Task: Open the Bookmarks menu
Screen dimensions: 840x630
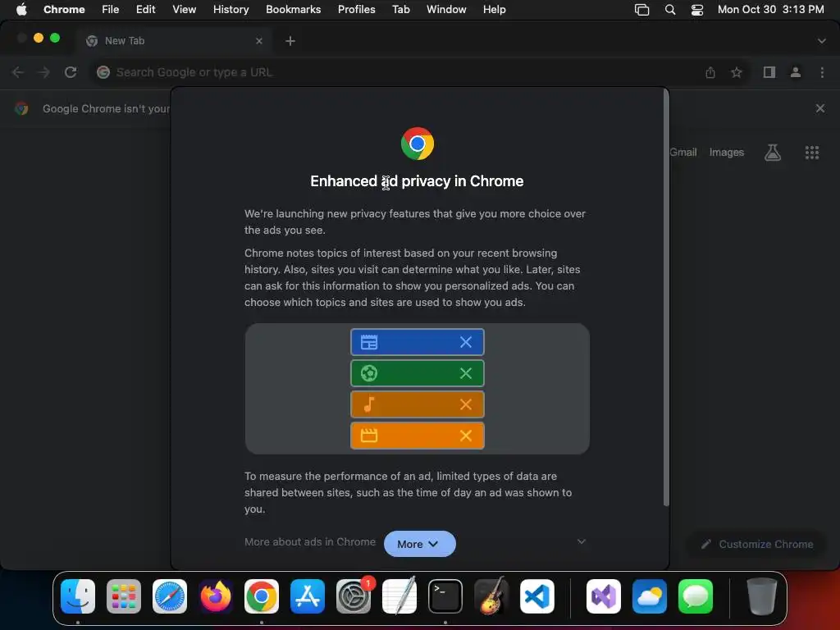Action: click(x=293, y=9)
